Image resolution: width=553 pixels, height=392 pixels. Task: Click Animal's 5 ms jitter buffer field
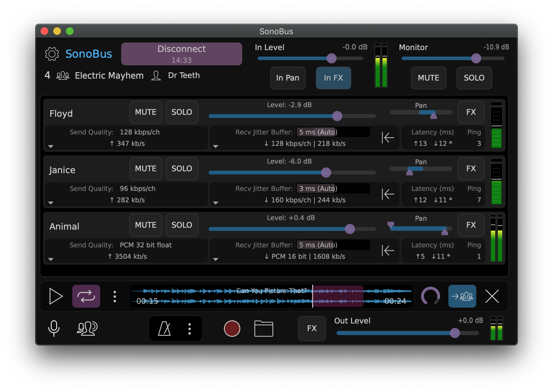click(333, 245)
